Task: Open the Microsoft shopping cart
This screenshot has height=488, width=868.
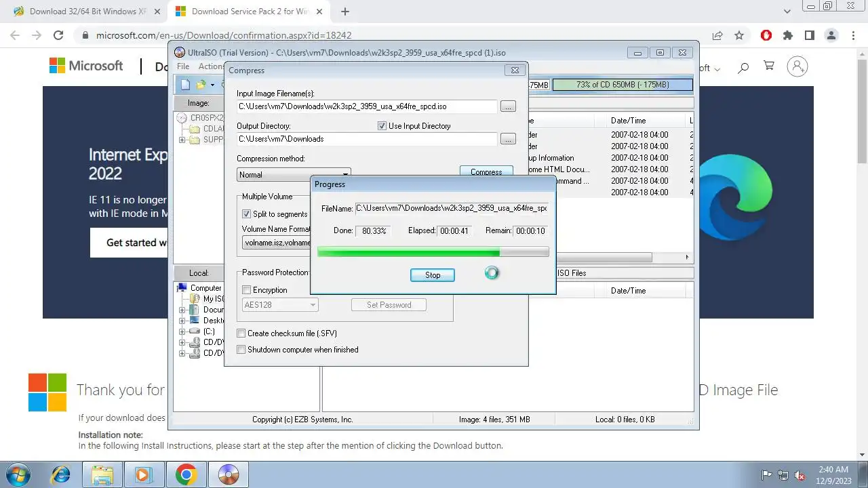Action: pyautogui.click(x=769, y=66)
